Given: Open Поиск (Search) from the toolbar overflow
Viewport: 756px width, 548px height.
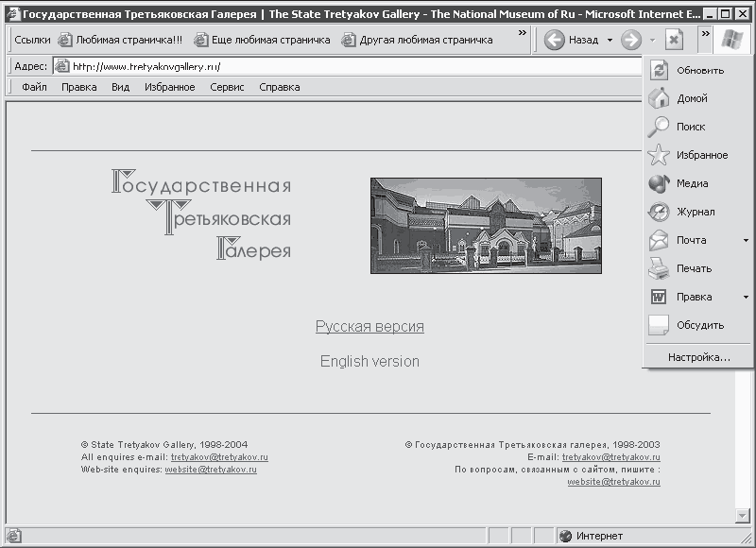Looking at the screenshot, I should coord(660,128).
